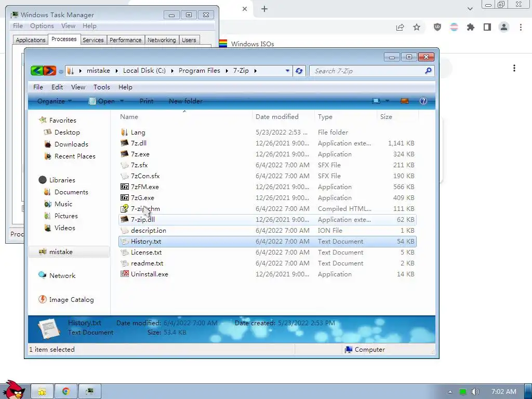Open Options menu in Windows Task Manager
This screenshot has height=399, width=532.
(42, 26)
